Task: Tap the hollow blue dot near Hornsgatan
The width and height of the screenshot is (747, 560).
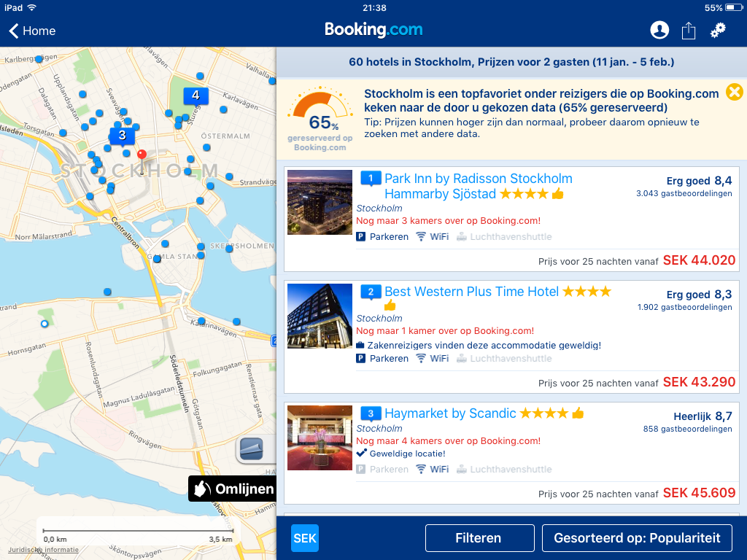Action: [x=44, y=324]
